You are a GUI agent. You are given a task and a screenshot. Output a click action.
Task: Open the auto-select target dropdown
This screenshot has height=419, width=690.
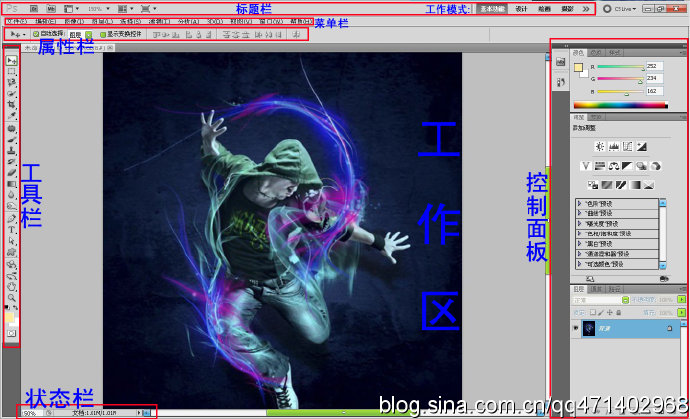coord(88,34)
